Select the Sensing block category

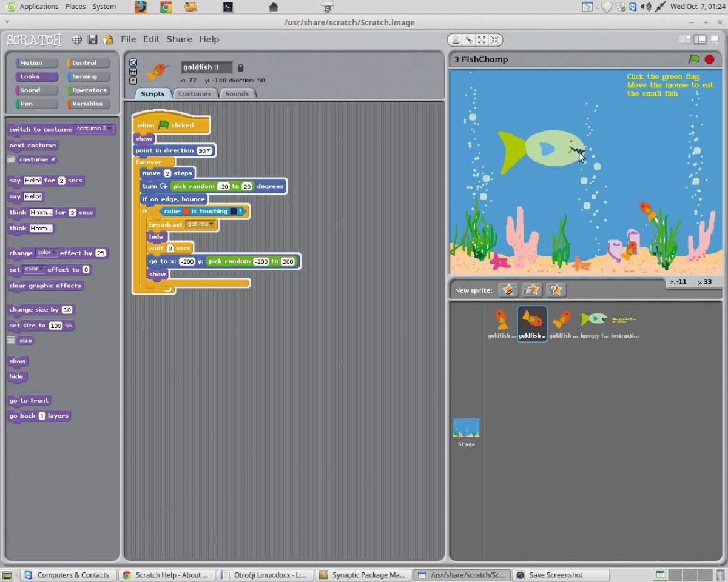89,76
